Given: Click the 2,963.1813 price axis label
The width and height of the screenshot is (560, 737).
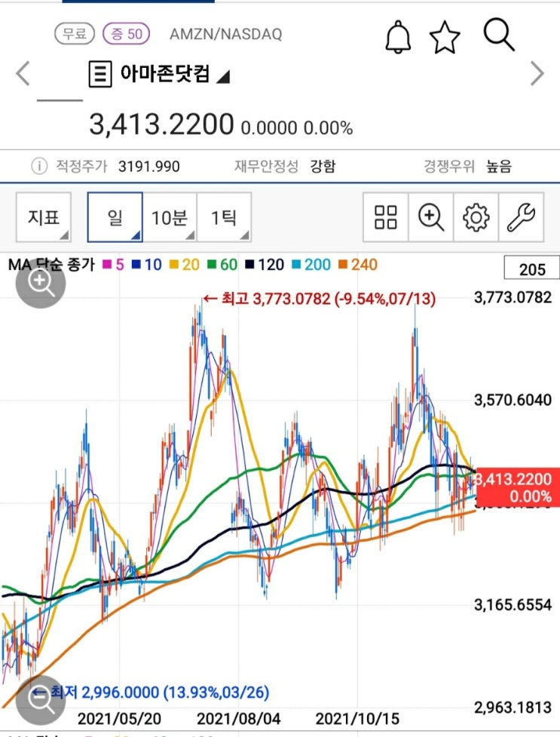Looking at the screenshot, I should point(513,707).
